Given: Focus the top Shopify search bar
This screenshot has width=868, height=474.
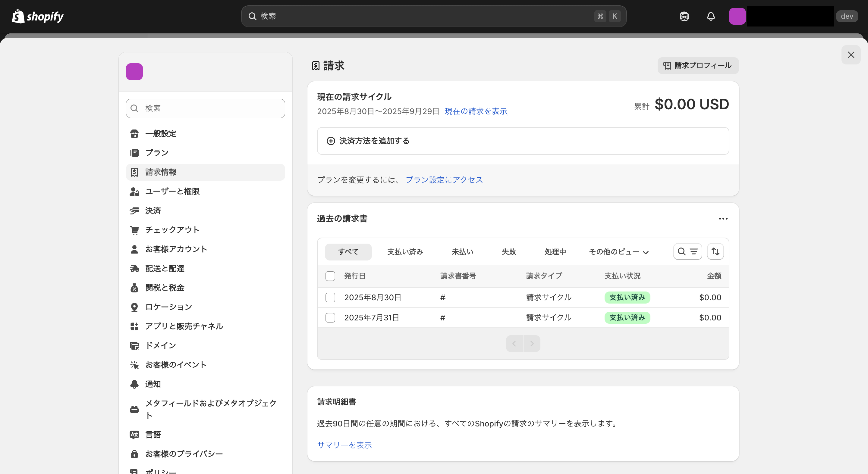Looking at the screenshot, I should click(434, 16).
